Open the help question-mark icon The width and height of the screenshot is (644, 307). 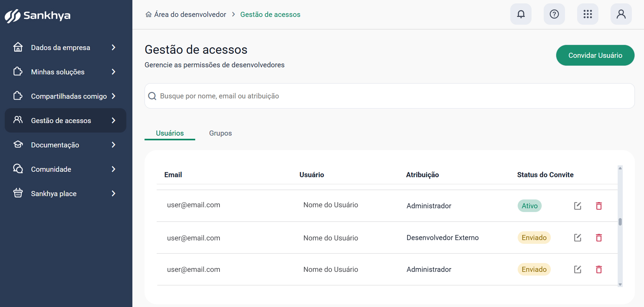[554, 14]
